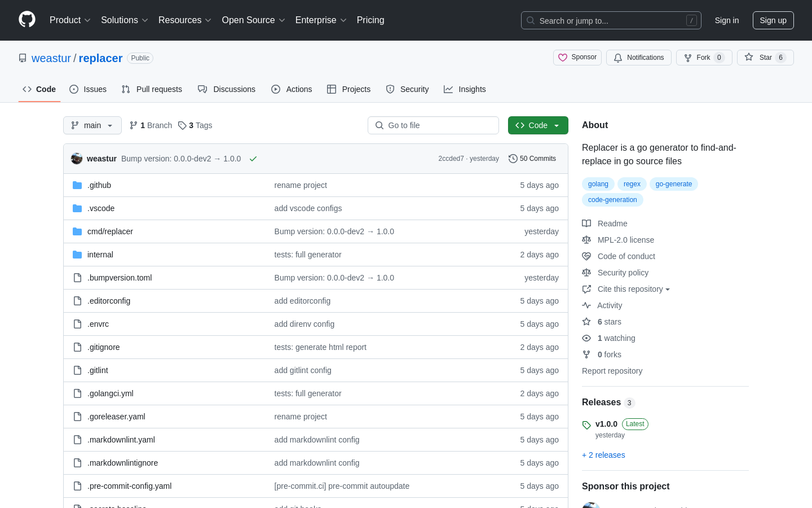
Task: Click the Readme book icon
Action: click(x=586, y=224)
